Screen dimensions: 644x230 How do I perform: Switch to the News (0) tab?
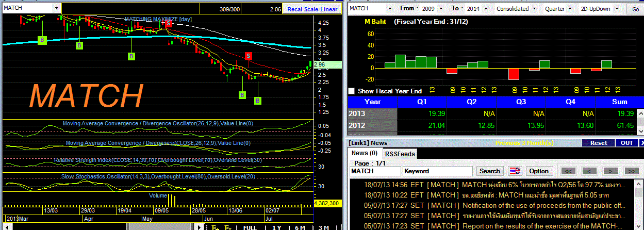365,153
